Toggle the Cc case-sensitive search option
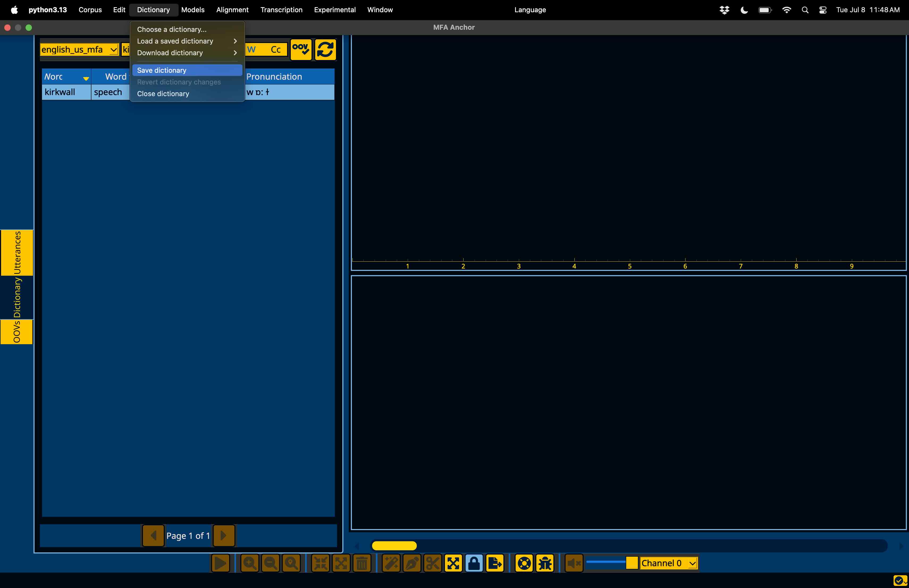 tap(276, 50)
